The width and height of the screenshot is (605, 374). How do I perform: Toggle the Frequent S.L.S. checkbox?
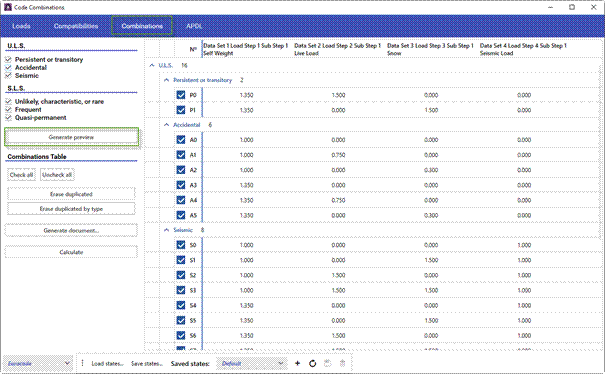click(8, 110)
